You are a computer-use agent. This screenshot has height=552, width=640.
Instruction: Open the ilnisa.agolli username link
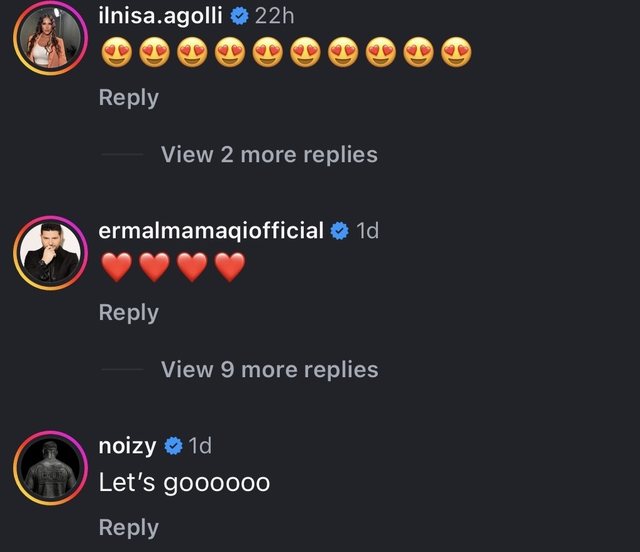(161, 16)
